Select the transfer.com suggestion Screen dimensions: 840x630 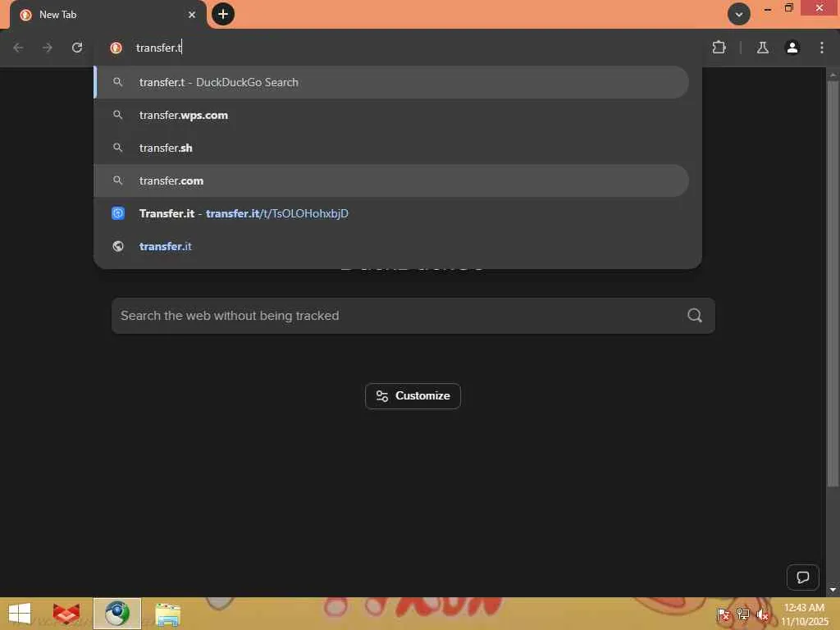[x=391, y=180]
